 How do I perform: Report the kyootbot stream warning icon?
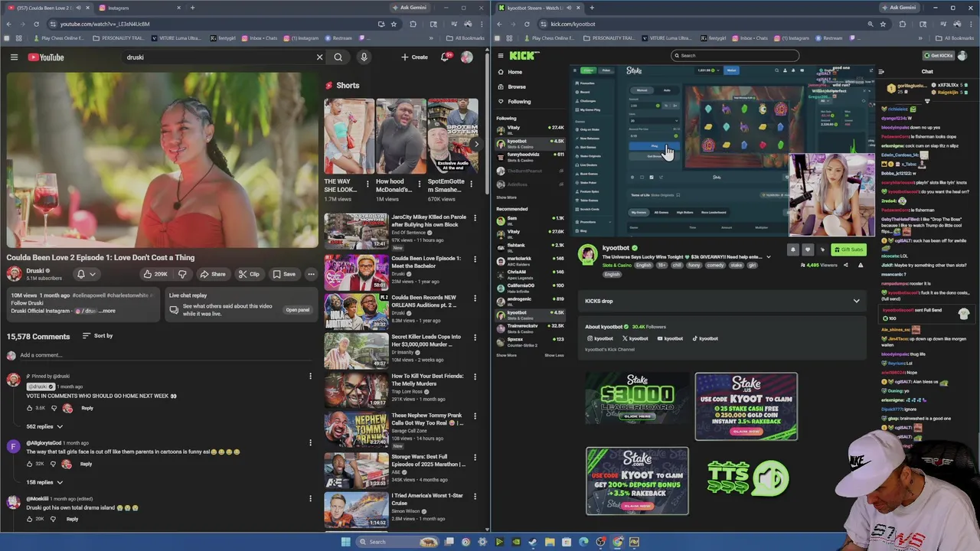[860, 265]
